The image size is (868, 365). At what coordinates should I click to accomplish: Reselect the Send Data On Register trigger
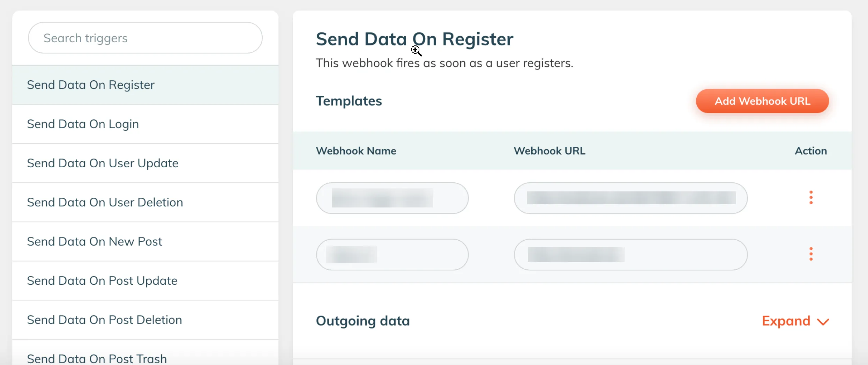(x=90, y=85)
